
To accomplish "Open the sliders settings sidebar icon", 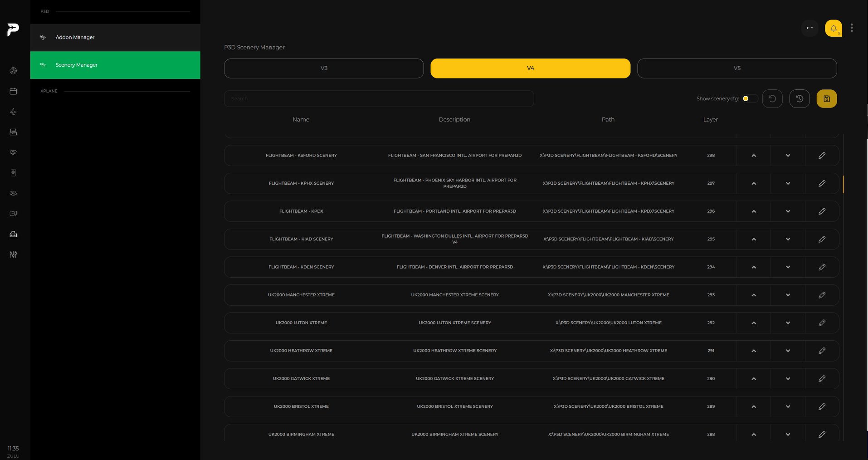I will pyautogui.click(x=13, y=254).
